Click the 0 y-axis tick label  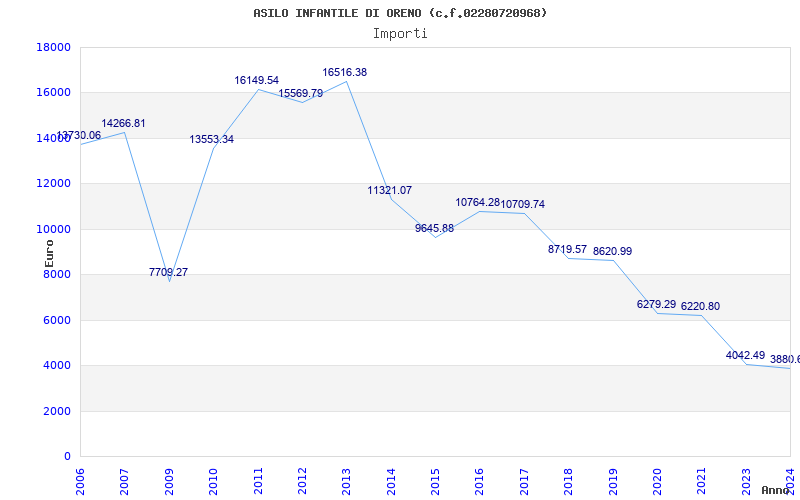[x=67, y=457]
